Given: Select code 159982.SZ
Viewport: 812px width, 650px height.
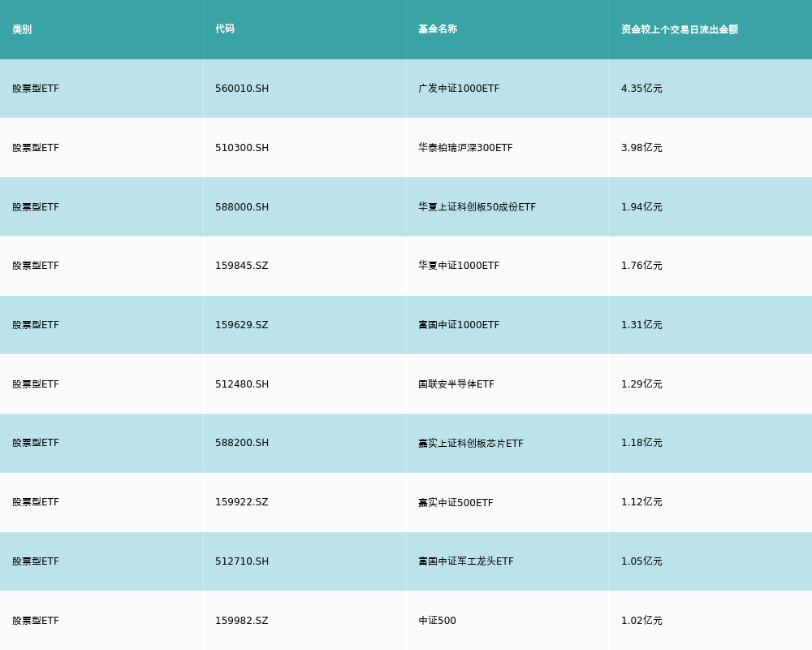Looking at the screenshot, I should [242, 621].
